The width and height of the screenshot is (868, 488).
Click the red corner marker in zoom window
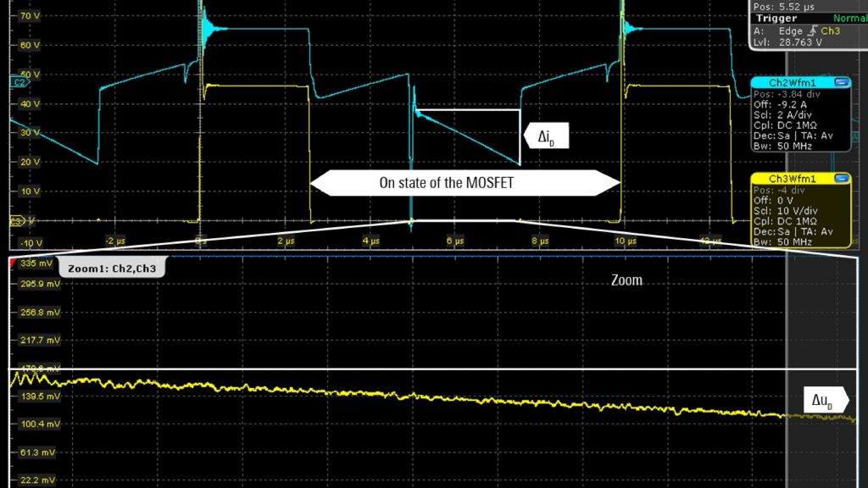click(13, 263)
